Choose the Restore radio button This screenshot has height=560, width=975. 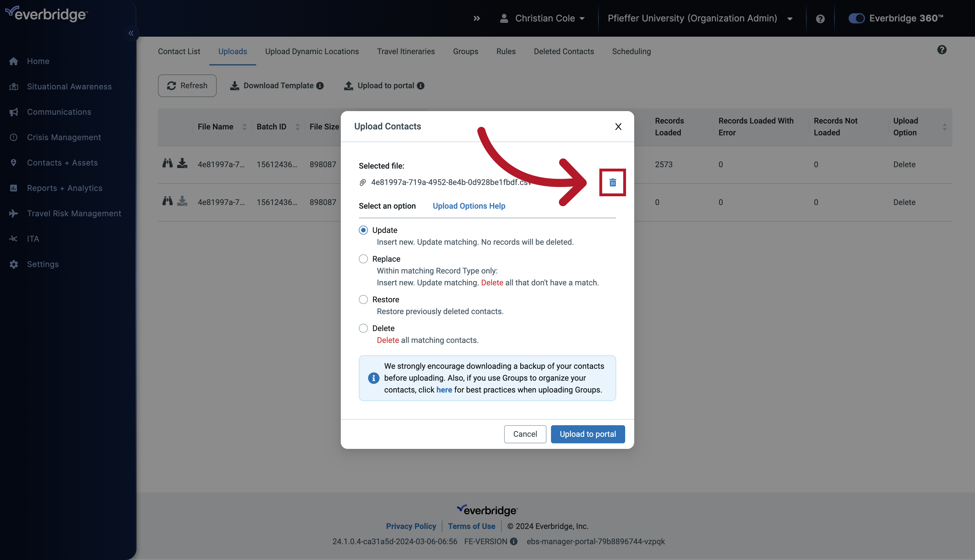[x=363, y=299]
